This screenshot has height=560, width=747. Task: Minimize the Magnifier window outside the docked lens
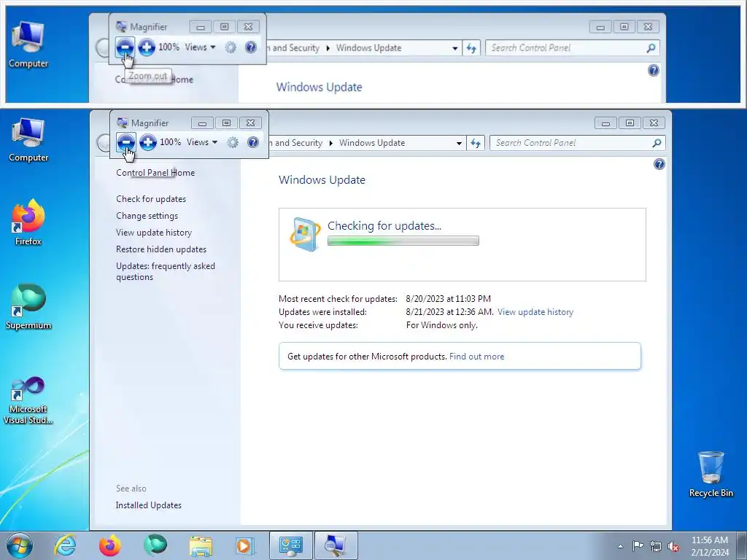(202, 123)
